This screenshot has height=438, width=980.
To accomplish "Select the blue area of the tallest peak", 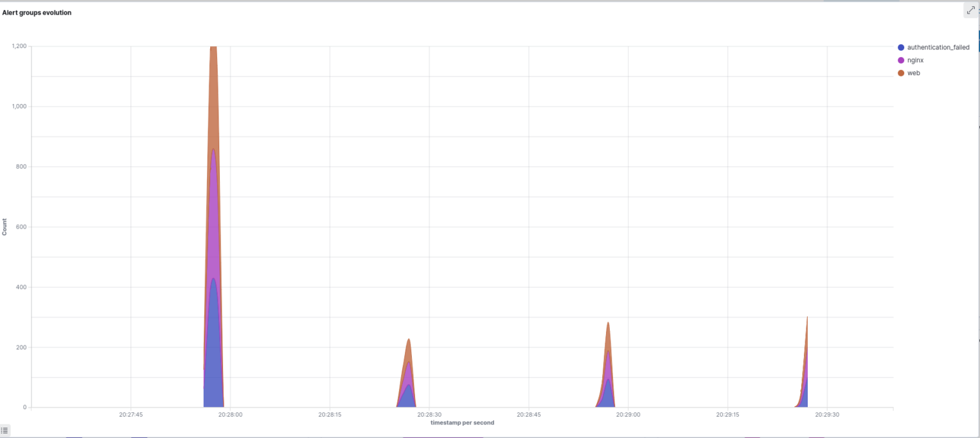I will coord(213,347).
